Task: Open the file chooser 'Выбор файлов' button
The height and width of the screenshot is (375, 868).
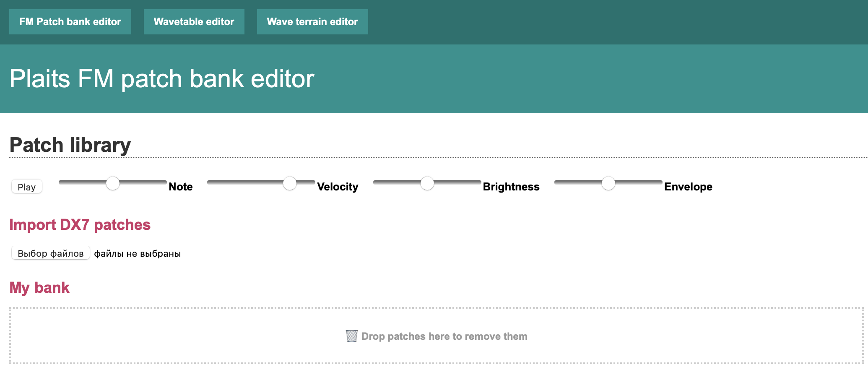Action: point(51,253)
